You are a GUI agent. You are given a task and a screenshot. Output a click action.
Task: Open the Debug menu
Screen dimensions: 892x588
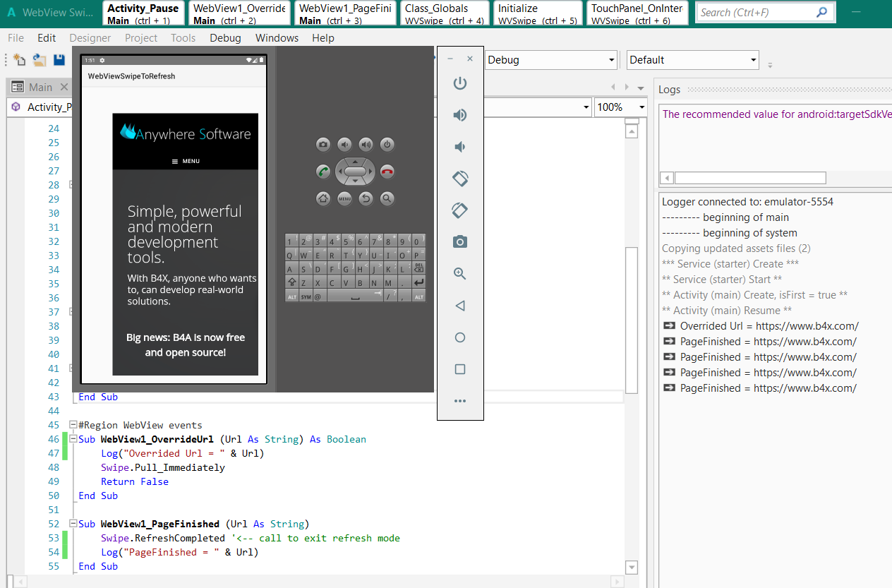(x=225, y=38)
